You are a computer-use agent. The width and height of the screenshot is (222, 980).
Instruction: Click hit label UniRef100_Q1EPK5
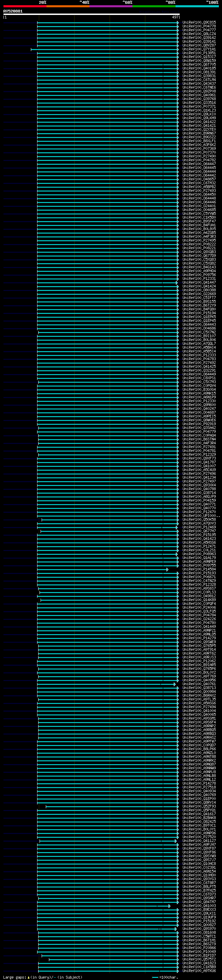coord(199,317)
